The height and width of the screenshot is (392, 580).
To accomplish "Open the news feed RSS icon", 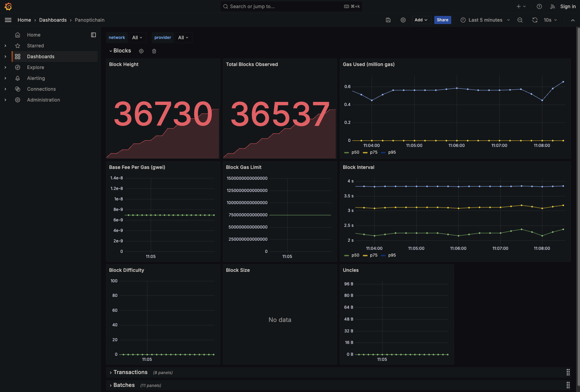I will click(553, 6).
